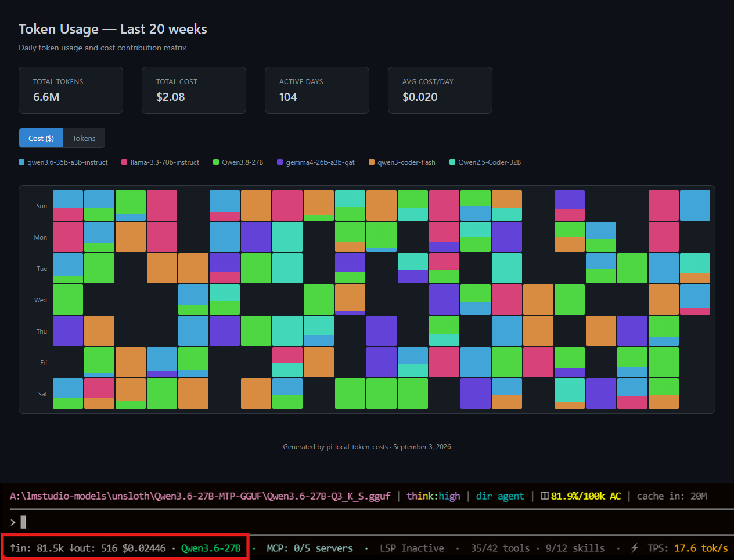Click the 'MCP: 0/5 servers' status entry
This screenshot has height=560, width=734.
coord(310,548)
